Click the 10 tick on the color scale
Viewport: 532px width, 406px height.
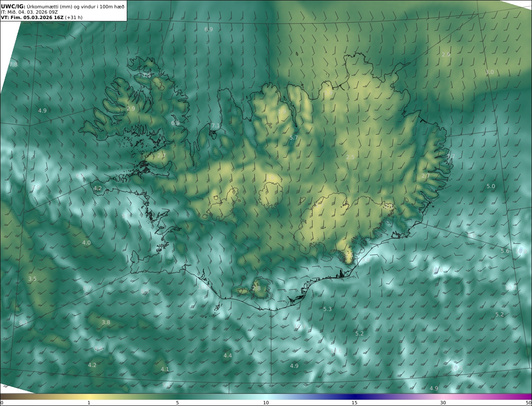click(x=266, y=403)
